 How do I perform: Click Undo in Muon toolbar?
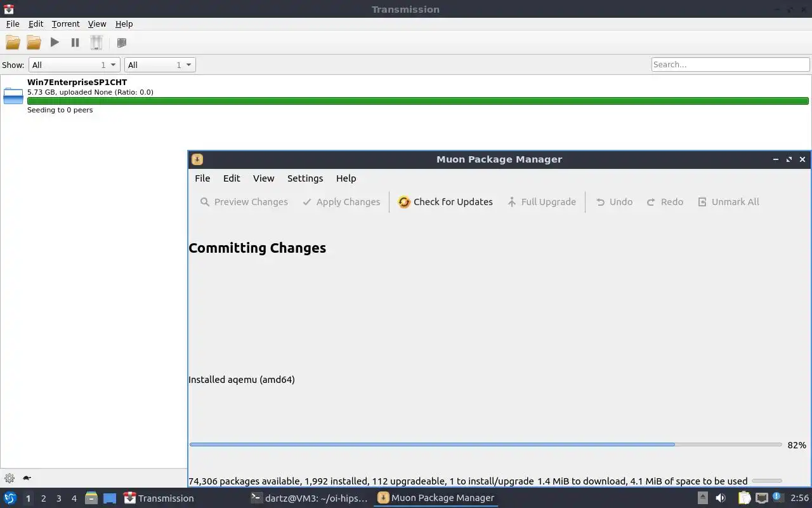(x=614, y=202)
